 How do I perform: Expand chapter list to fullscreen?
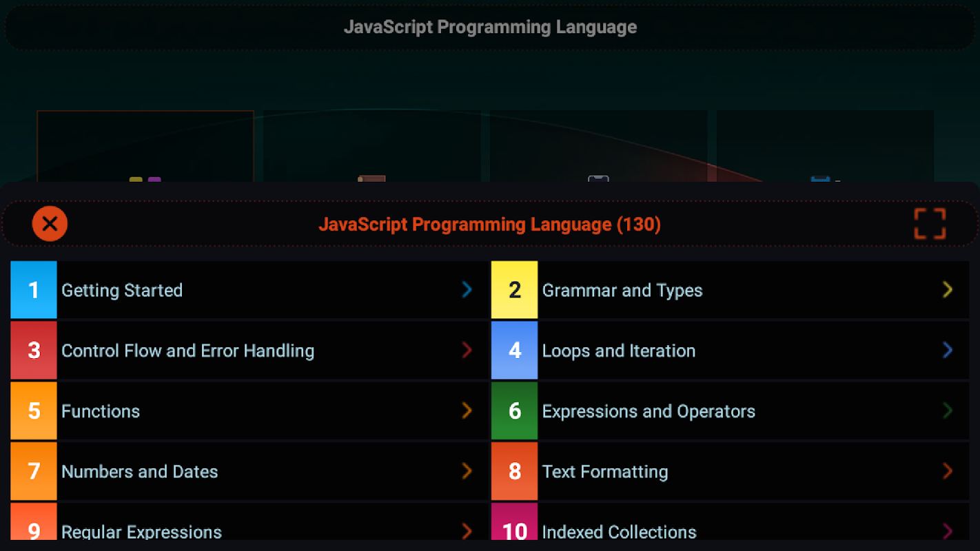[930, 224]
